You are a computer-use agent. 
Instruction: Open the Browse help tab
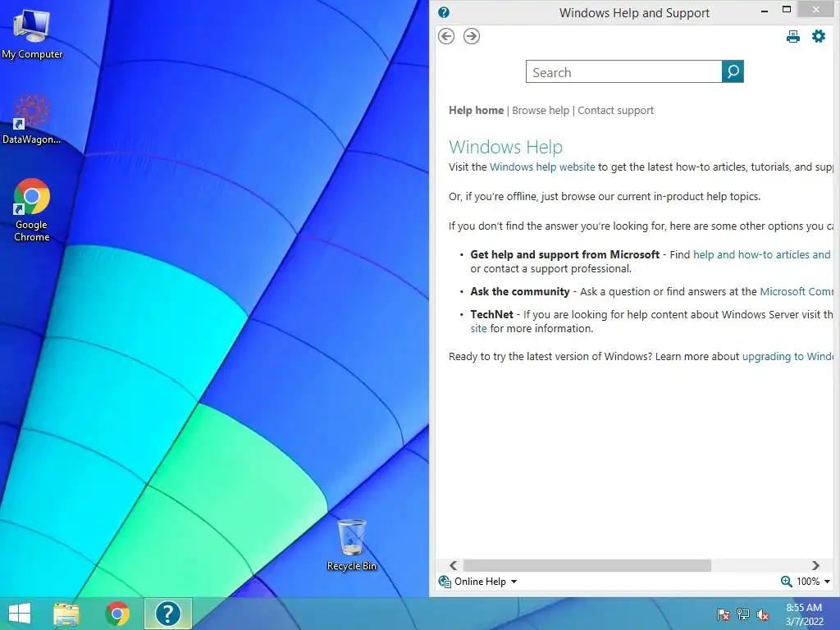pos(541,111)
